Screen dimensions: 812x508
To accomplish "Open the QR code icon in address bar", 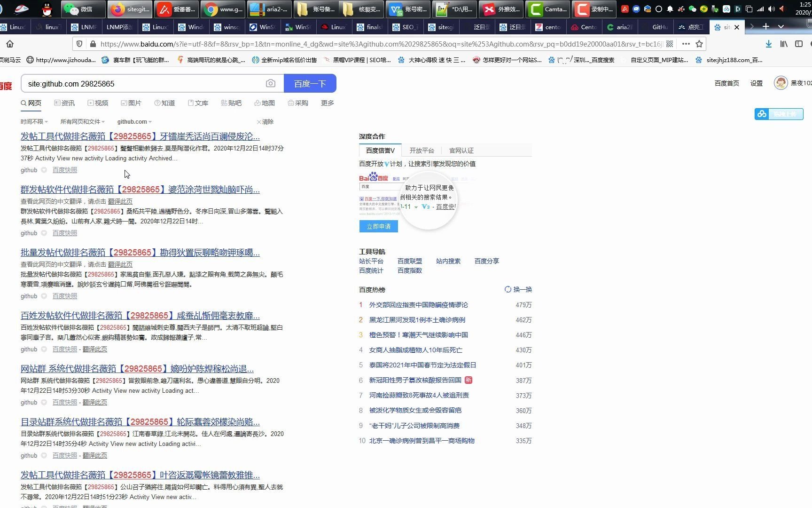I will (x=670, y=44).
